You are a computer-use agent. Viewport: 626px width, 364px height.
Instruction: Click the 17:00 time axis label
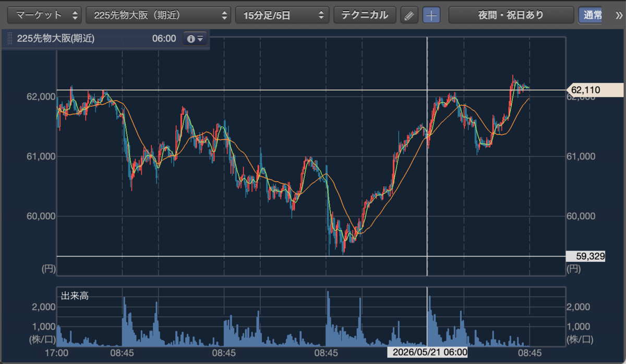coord(57,353)
